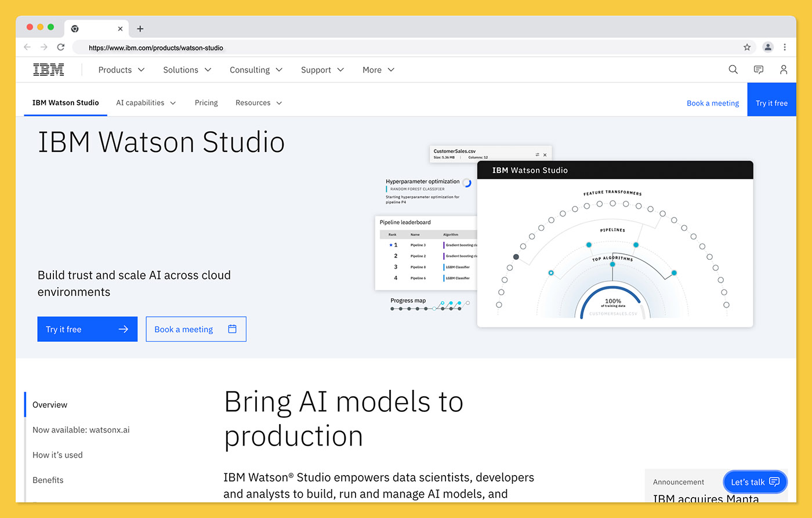Select the IBM Watson Studio tab

point(66,103)
